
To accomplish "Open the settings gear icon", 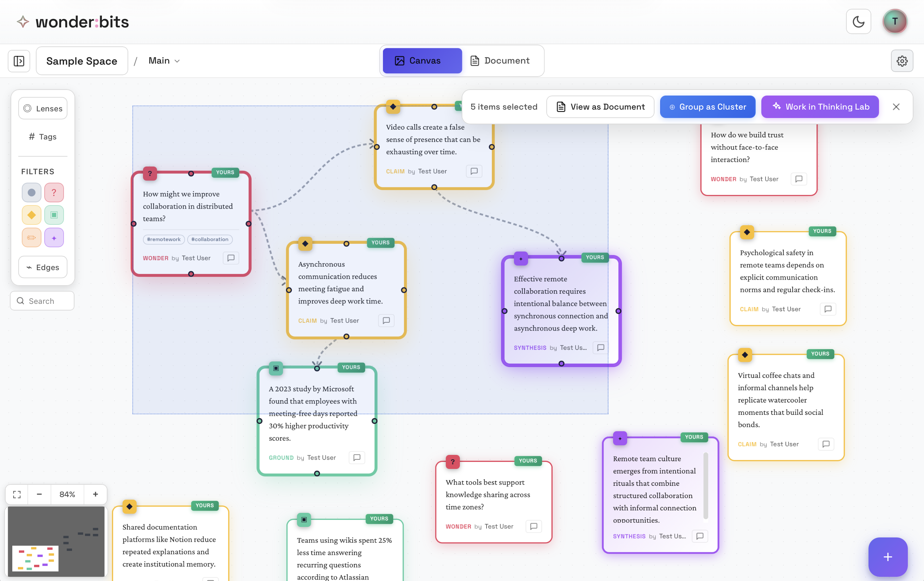I will [902, 61].
